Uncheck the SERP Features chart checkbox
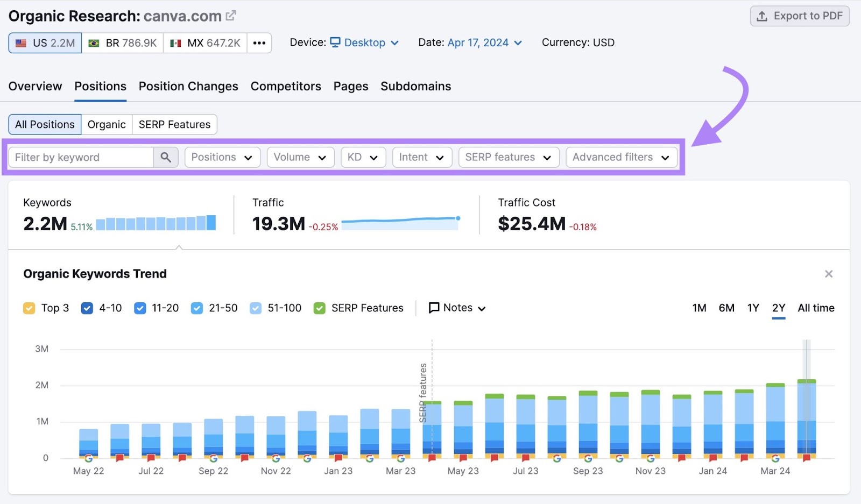 320,308
